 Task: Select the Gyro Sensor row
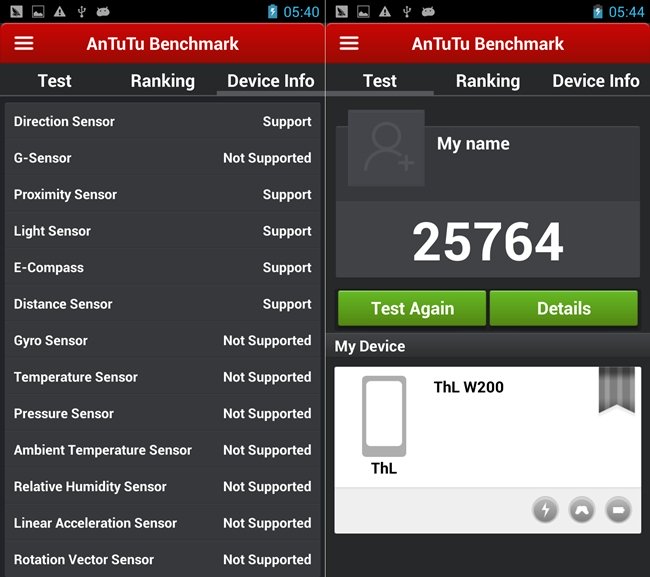(162, 341)
